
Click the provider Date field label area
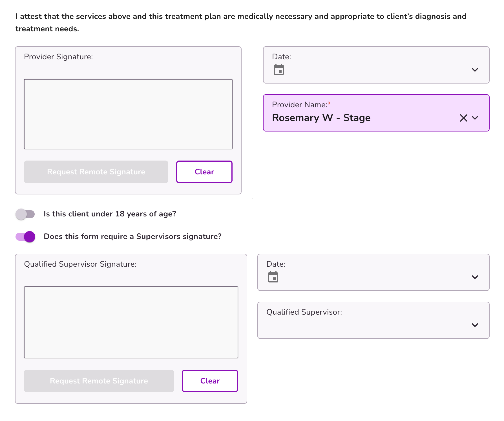pos(282,57)
